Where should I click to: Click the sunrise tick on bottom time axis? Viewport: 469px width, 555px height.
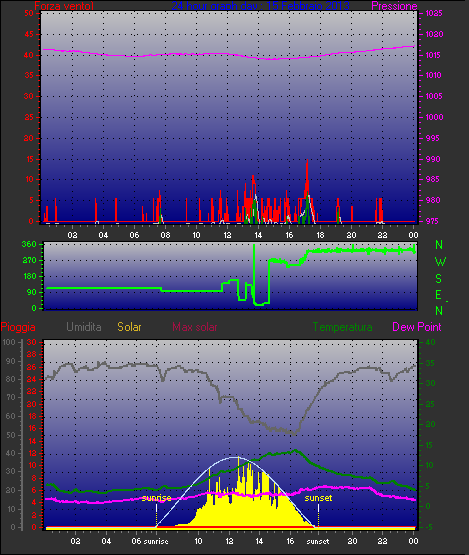coord(156,541)
